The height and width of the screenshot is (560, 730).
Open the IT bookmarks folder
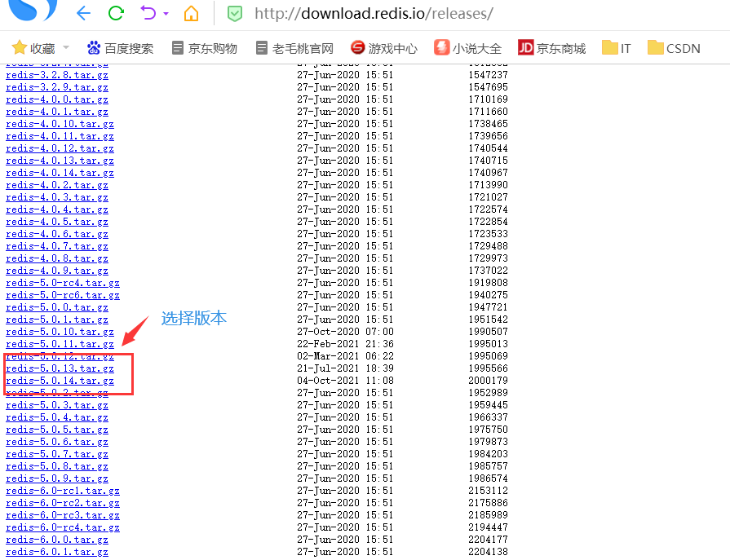(616, 47)
